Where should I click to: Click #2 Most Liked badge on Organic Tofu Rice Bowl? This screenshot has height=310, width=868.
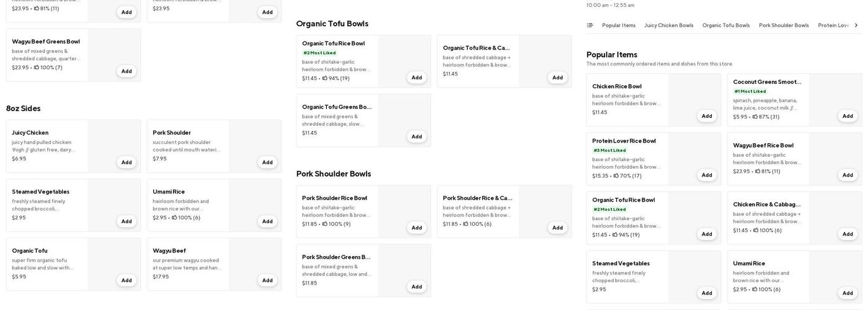tap(320, 53)
